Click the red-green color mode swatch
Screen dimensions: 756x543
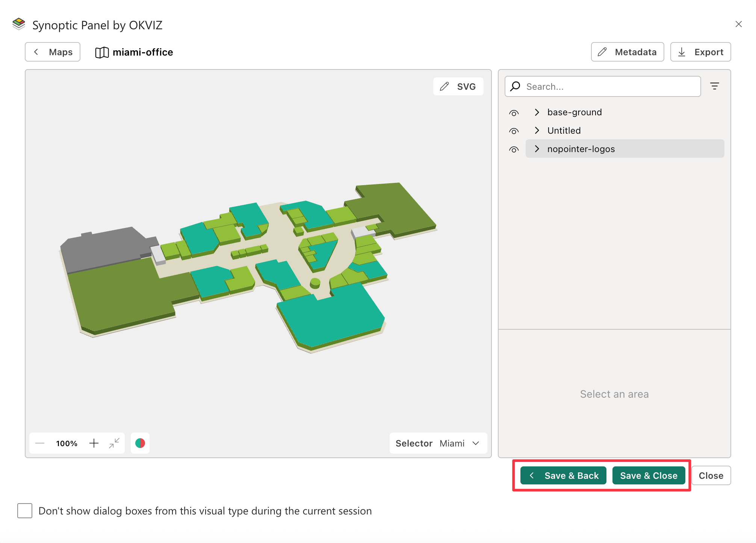[140, 443]
